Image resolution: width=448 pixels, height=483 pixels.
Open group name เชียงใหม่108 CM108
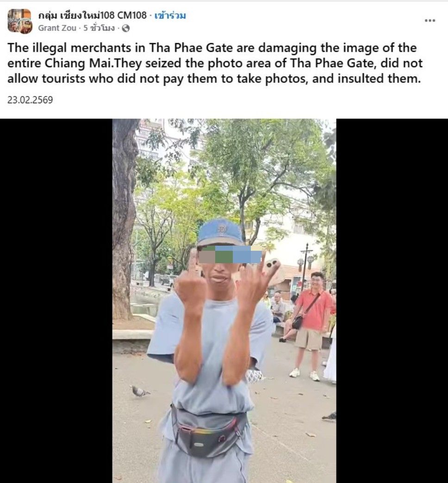click(x=93, y=15)
